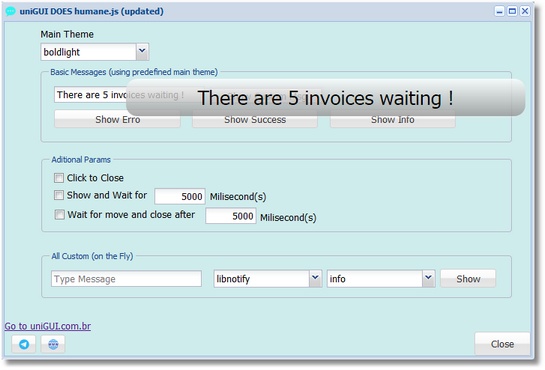Click the globe website icon button
Screen dimensions: 545x370
tap(53, 344)
